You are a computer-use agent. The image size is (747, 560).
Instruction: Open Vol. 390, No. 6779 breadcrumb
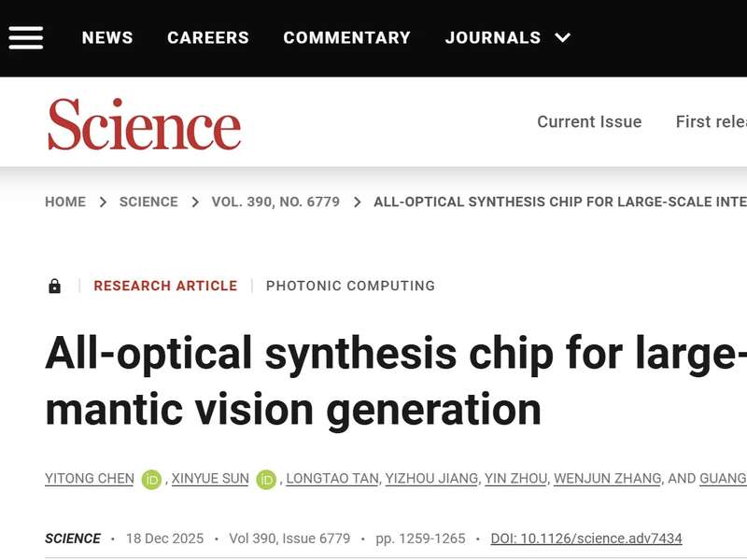pos(275,202)
